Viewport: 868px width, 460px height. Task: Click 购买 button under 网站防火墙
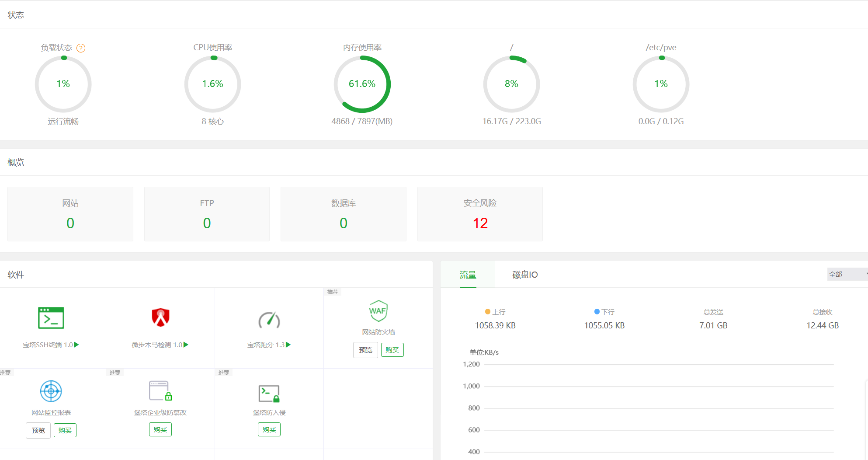pyautogui.click(x=392, y=350)
